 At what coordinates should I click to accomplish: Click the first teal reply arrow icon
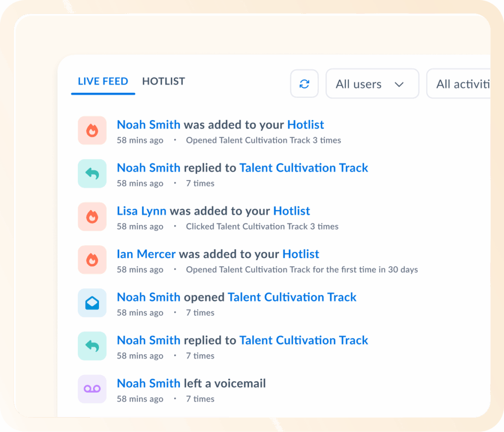coord(92,173)
